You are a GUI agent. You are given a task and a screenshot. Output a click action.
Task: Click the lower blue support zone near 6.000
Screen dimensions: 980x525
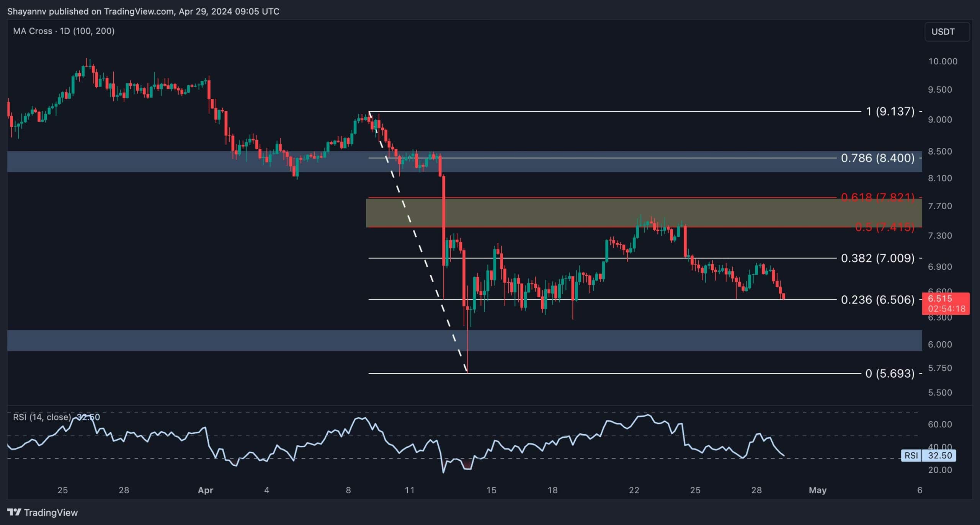point(464,340)
